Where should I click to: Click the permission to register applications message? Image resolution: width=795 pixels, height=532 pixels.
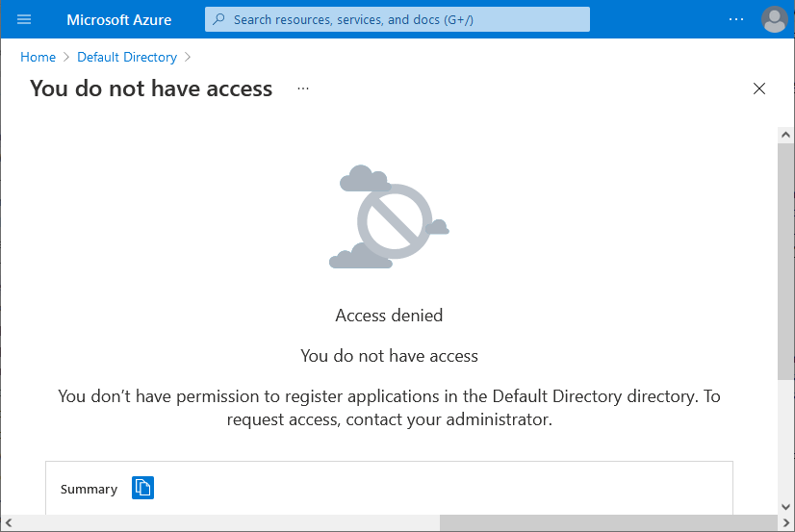389,407
